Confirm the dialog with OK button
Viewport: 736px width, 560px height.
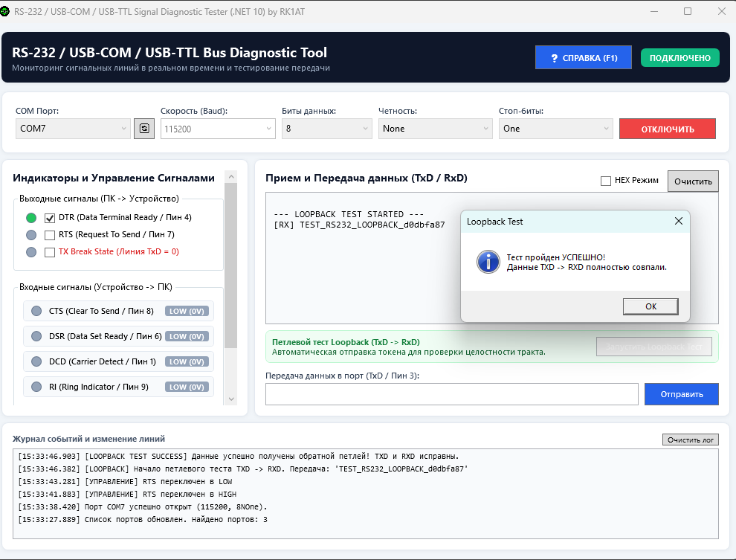coord(651,306)
